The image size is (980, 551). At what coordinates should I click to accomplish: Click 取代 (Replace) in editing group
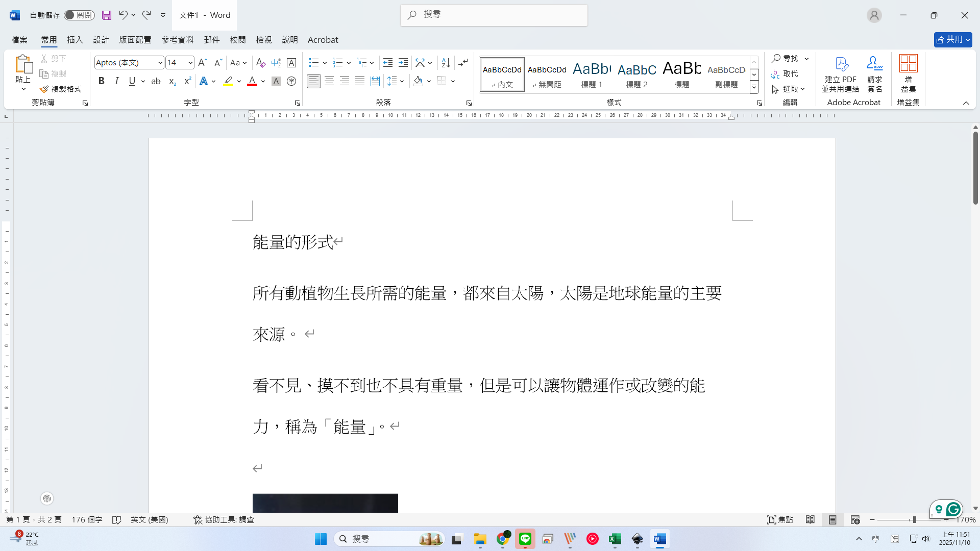click(785, 74)
